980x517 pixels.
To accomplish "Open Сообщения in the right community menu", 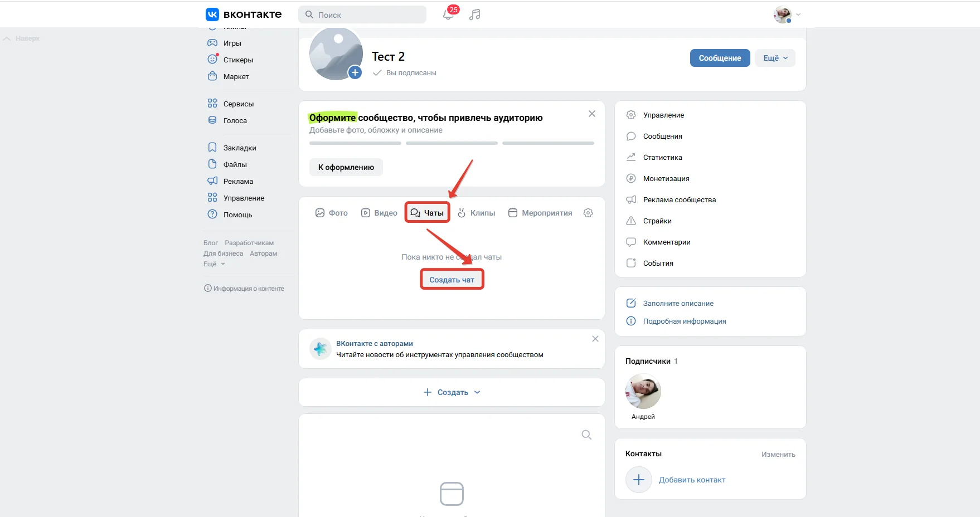I will 662,136.
